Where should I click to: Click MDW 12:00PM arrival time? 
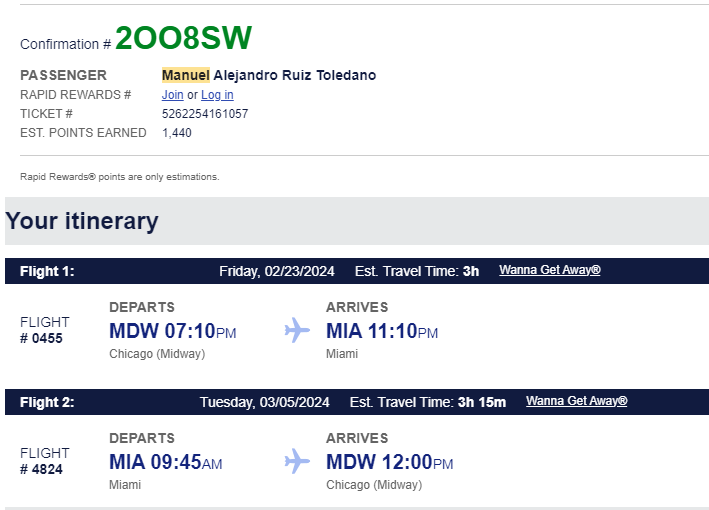(390, 462)
